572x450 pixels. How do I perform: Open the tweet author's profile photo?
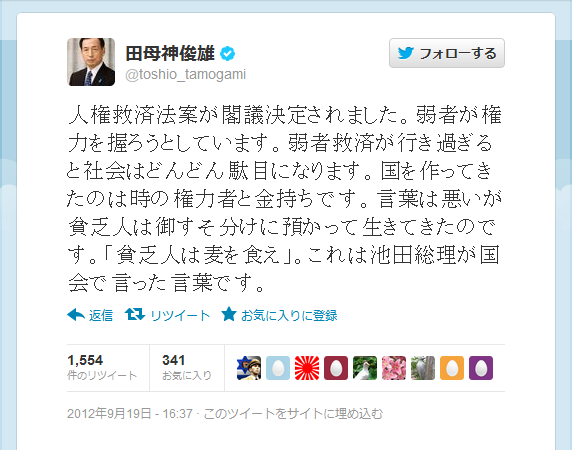91,62
